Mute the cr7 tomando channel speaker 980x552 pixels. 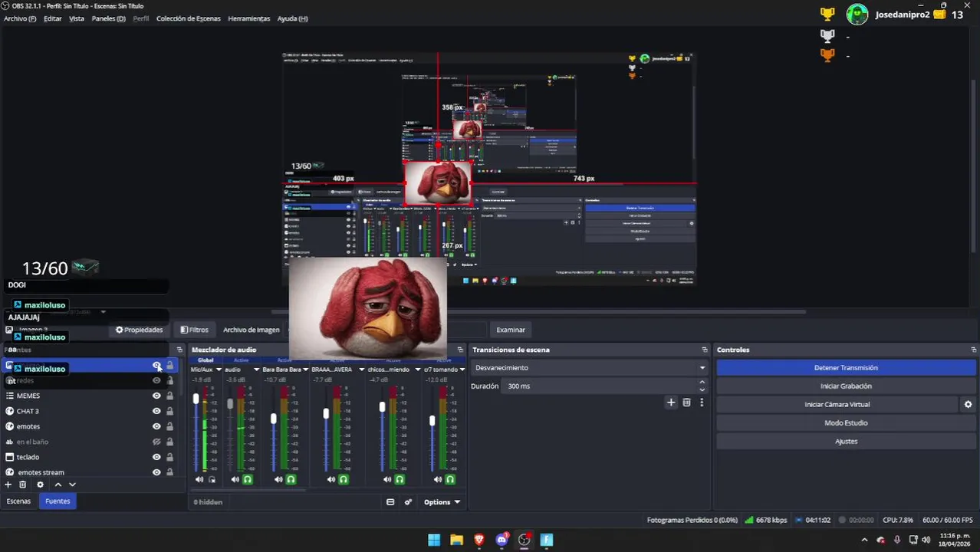point(438,480)
